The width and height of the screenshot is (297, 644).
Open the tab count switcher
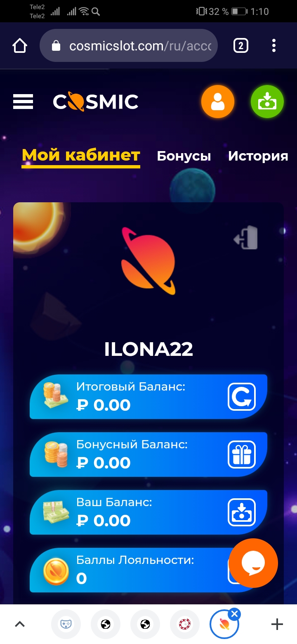(241, 46)
